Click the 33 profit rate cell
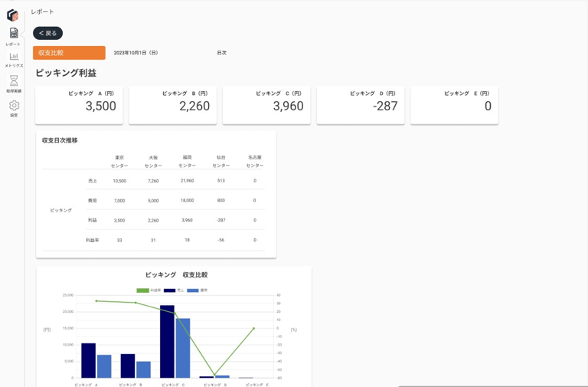The image size is (588, 387). 119,240
